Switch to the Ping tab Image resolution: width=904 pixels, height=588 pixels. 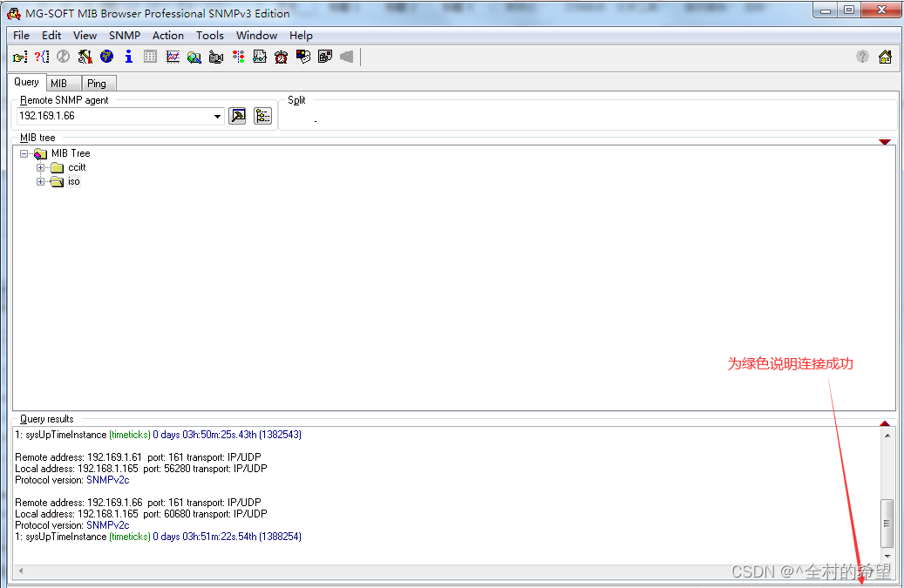pyautogui.click(x=98, y=82)
